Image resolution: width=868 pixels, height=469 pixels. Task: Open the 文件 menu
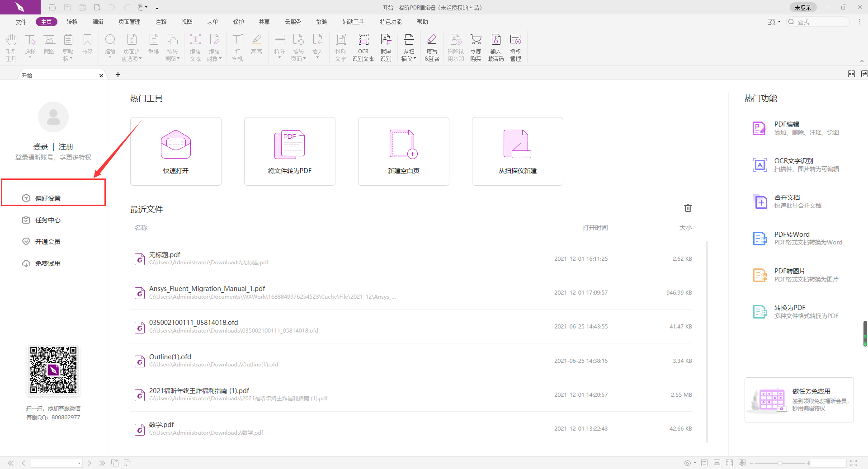click(21, 22)
